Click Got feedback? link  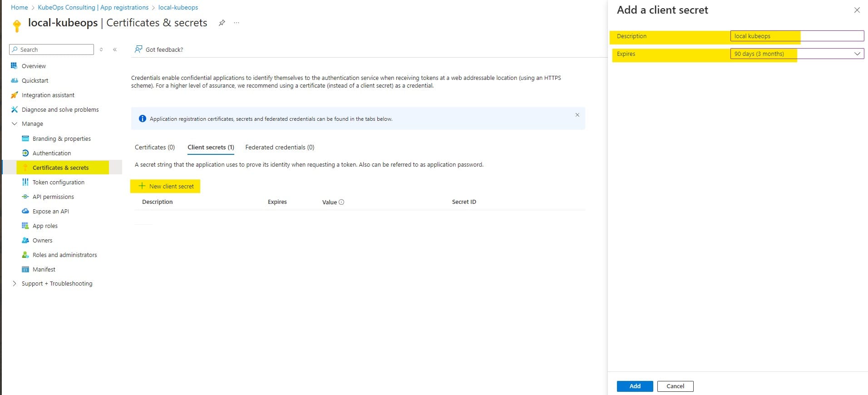(x=164, y=49)
